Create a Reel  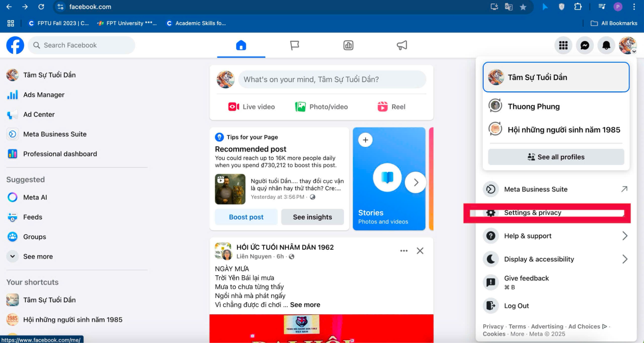point(391,107)
